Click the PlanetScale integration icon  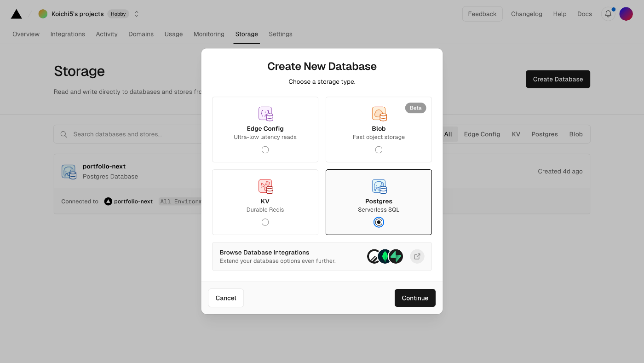[x=374, y=256]
